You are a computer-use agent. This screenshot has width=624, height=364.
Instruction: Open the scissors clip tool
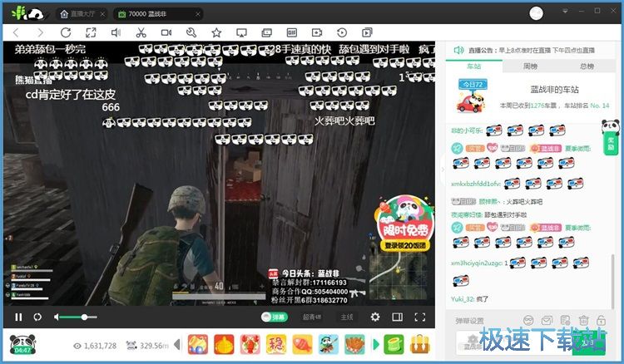point(141,32)
